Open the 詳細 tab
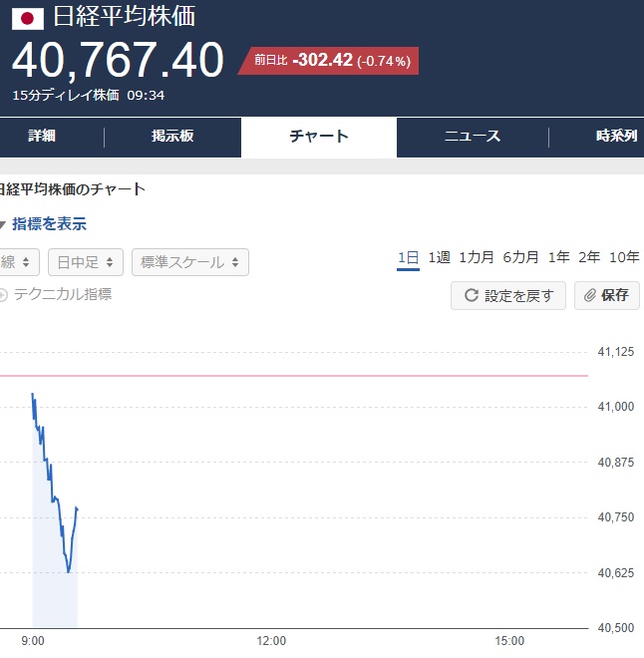The height and width of the screenshot is (658, 644). click(42, 136)
